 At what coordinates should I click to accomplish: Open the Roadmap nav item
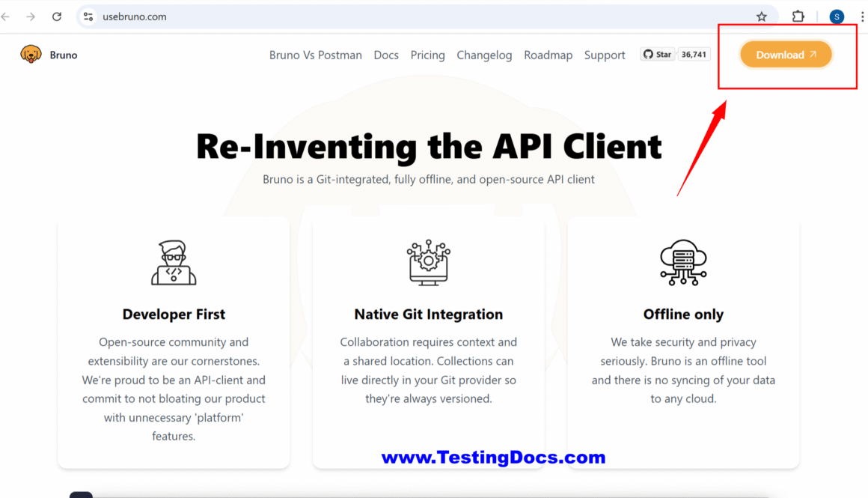[548, 55]
